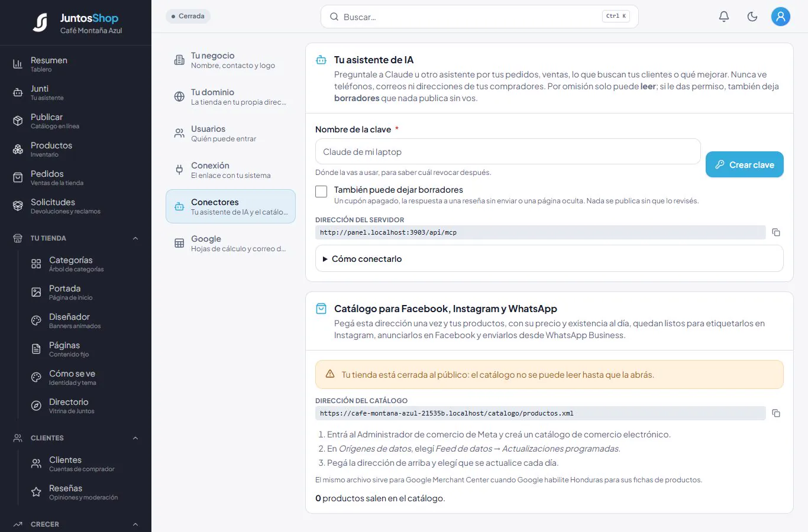Open Conexión settings tab
The width and height of the screenshot is (808, 532).
pyautogui.click(x=231, y=170)
